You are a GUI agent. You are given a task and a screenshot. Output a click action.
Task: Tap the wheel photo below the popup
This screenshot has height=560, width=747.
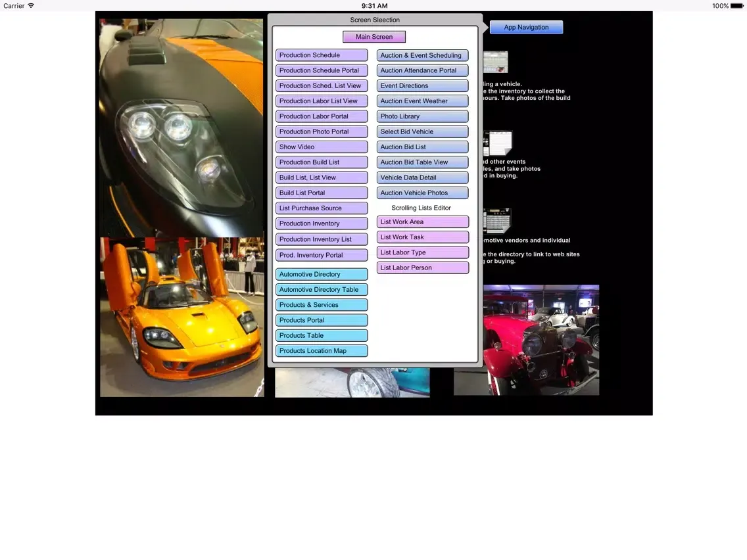352,383
